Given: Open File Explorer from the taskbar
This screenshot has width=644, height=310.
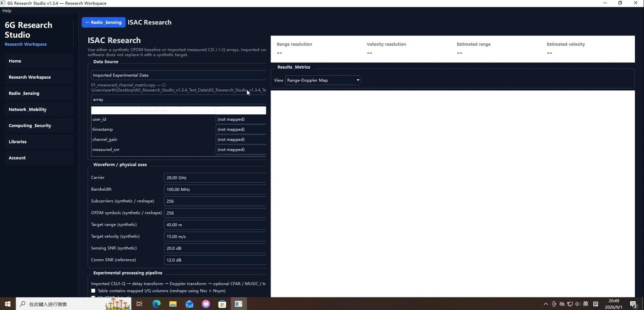Looking at the screenshot, I should click(x=173, y=304).
